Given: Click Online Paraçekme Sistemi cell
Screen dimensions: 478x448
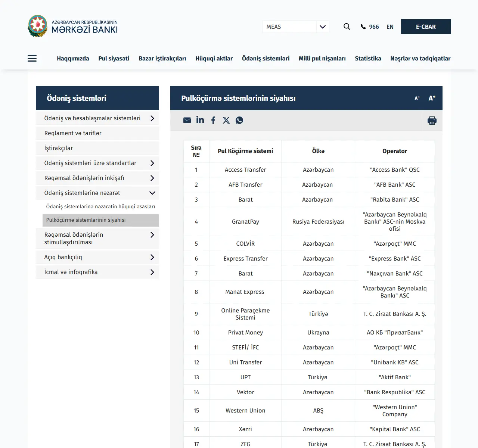Looking at the screenshot, I should [x=245, y=314].
